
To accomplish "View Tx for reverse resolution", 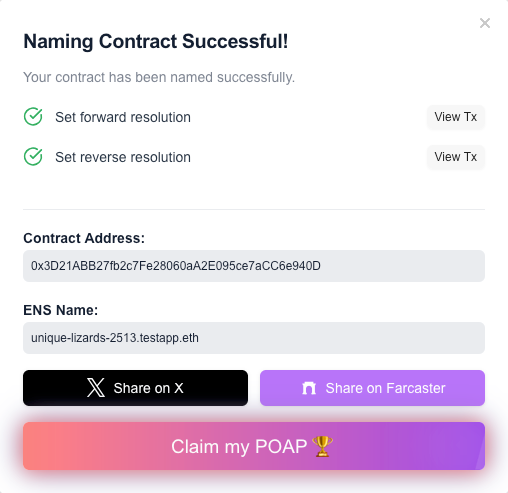I will (456, 157).
